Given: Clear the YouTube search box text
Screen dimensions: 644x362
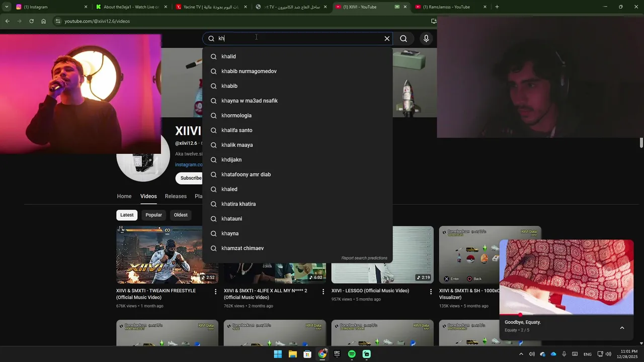Looking at the screenshot, I should [387, 39].
